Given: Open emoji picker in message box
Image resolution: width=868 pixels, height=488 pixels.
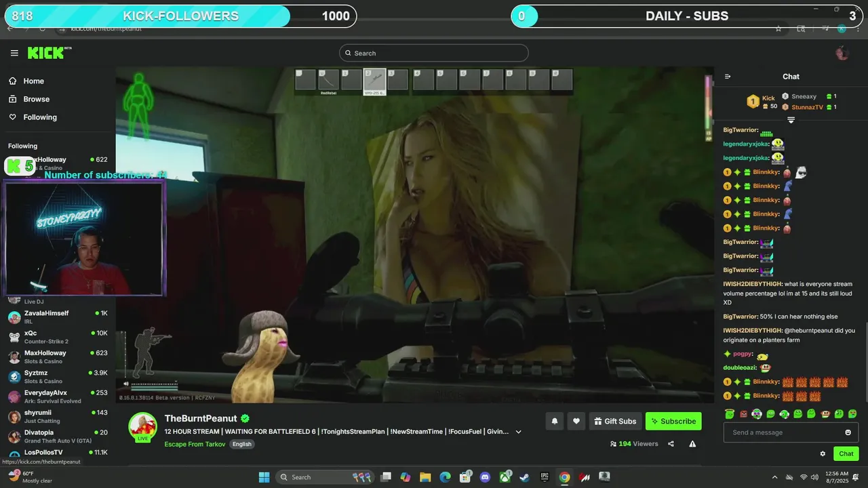Looking at the screenshot, I should coord(848,432).
